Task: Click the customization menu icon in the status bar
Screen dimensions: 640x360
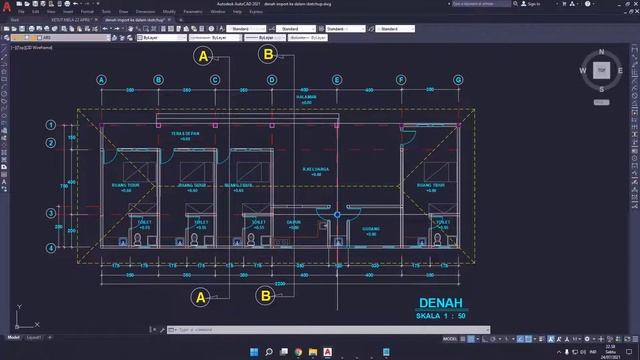Action: pos(636,339)
